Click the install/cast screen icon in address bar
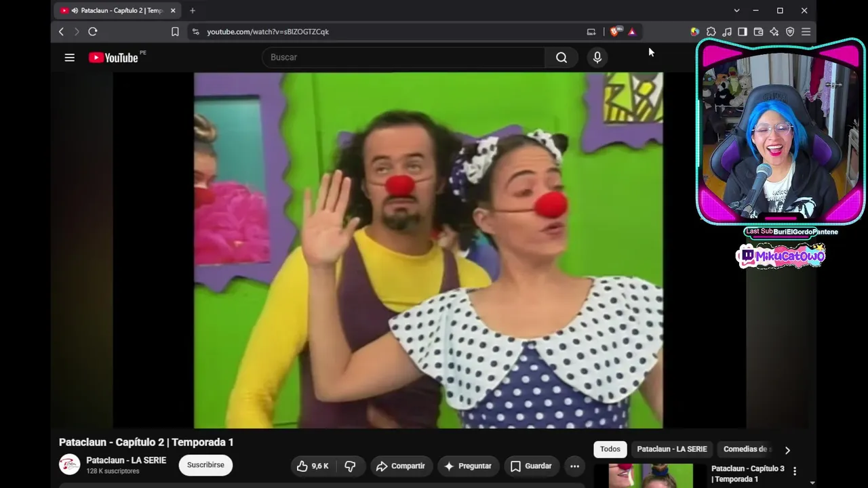The image size is (868, 488). coord(591,32)
